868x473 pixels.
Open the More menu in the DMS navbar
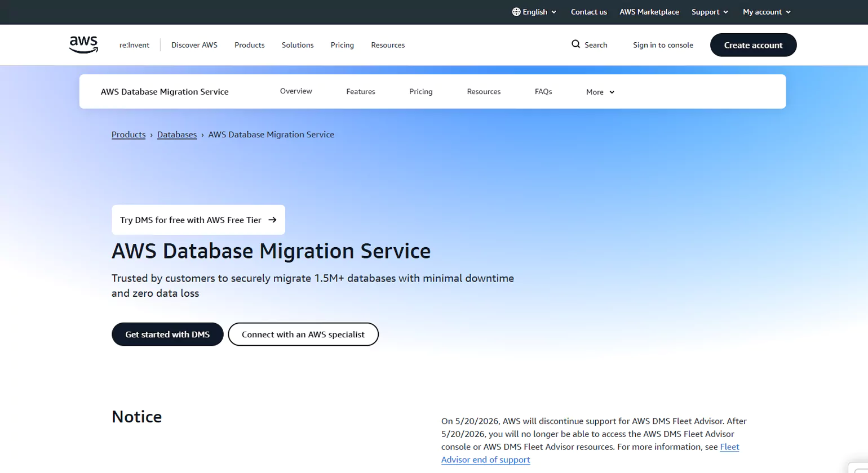click(x=599, y=92)
